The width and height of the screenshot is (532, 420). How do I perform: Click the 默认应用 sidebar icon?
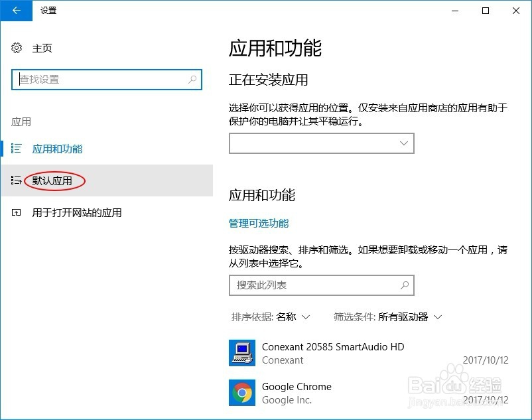[x=16, y=180]
